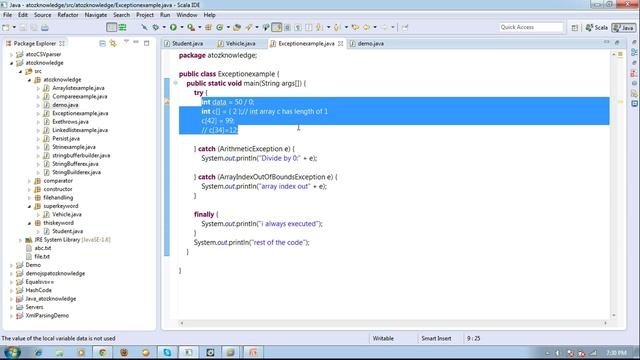
Task: Click the editor vertical scrollbar down arrow
Action: tap(613, 316)
